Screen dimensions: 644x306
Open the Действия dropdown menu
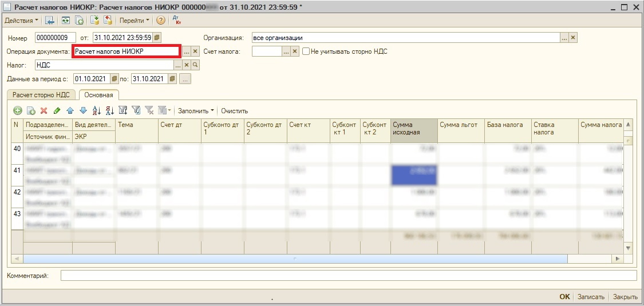pos(22,21)
